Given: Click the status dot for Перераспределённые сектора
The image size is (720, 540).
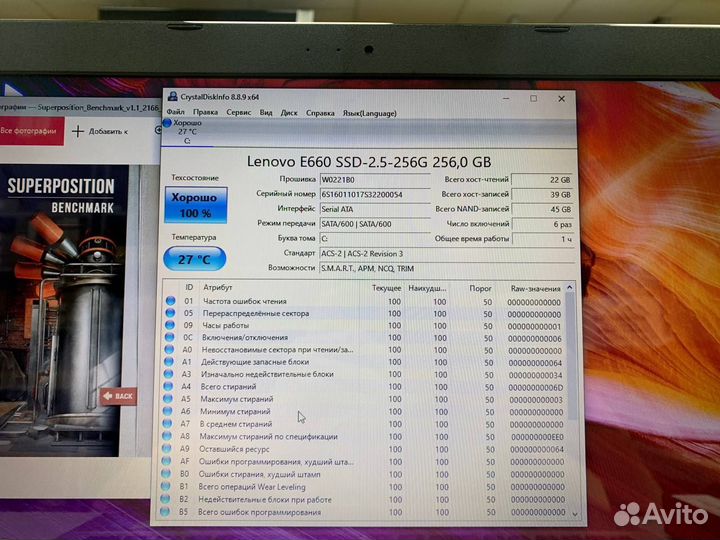Looking at the screenshot, I should (170, 313).
